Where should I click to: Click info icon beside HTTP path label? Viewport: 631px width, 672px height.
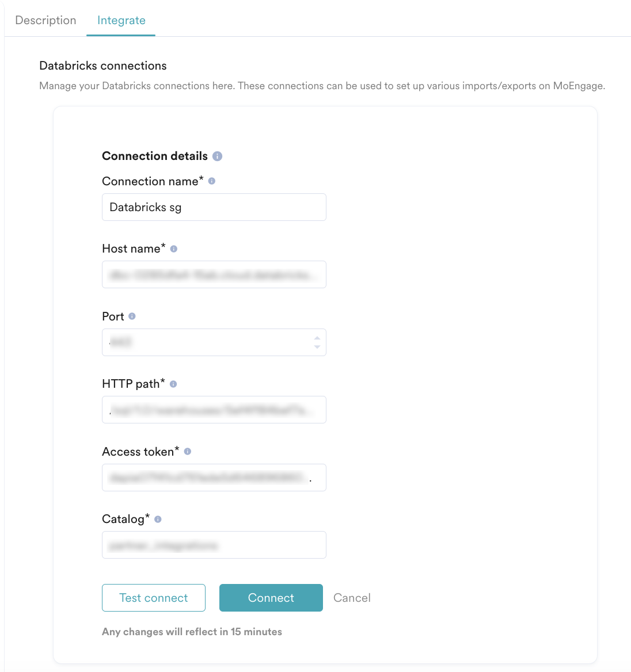click(173, 384)
